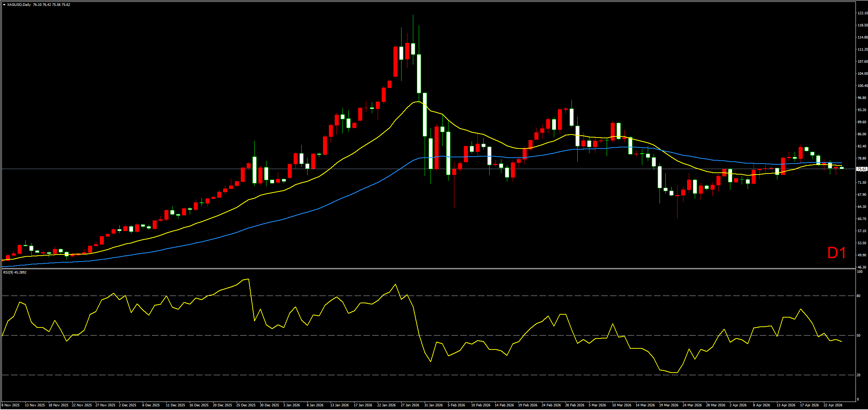The height and width of the screenshot is (410, 868).
Task: Click the 86.00 price scale label
Action: point(862,134)
